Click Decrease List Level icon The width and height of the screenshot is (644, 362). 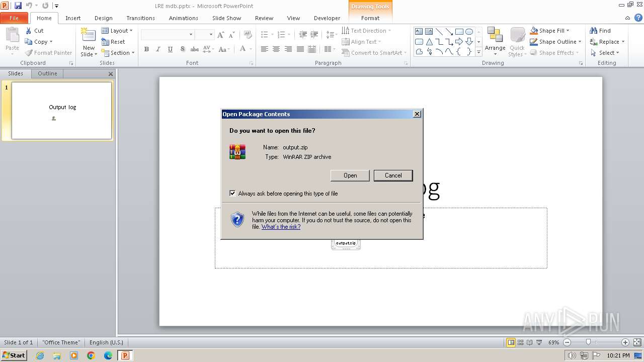(302, 35)
